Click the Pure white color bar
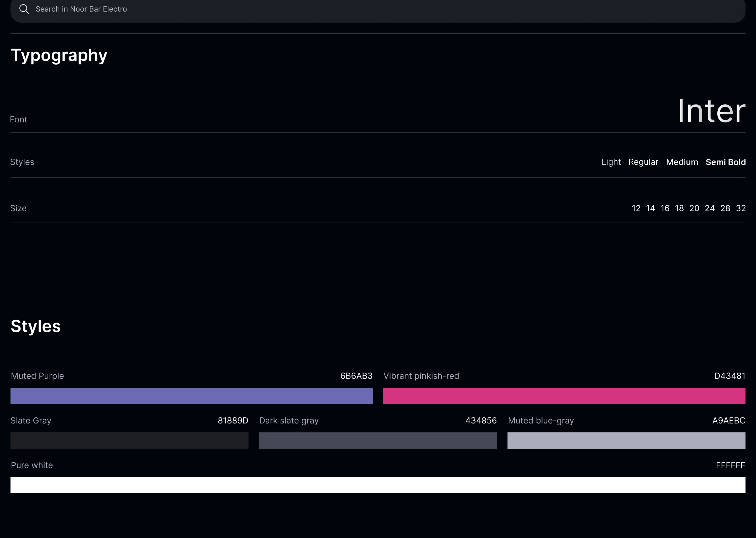The width and height of the screenshot is (756, 538). tap(378, 485)
